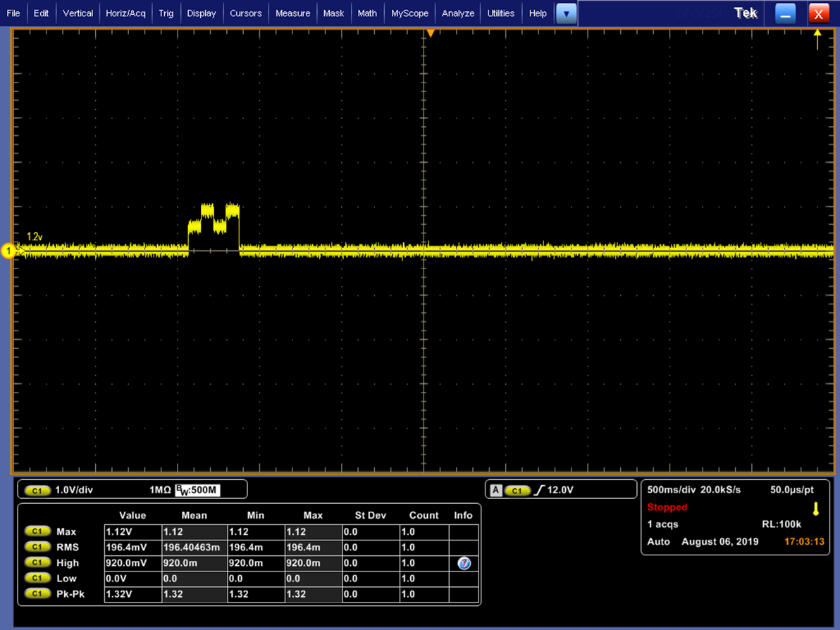Click the info icon in the High measurement row
This screenshot has height=630, width=840.
click(464, 563)
